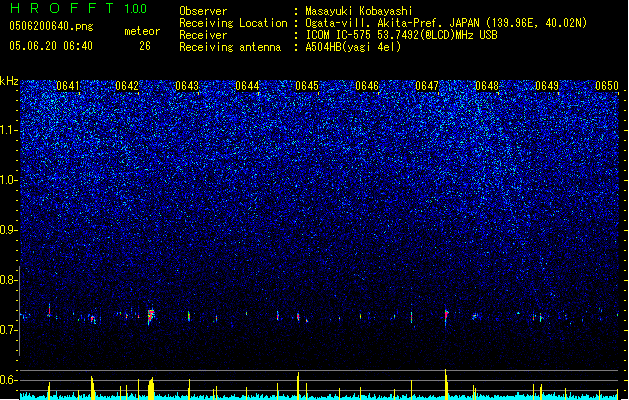This screenshot has width=629, height=400.
Task: Select the Ogata-vill. Akita-Pref. JAPAN location text
Action: (x=446, y=23)
